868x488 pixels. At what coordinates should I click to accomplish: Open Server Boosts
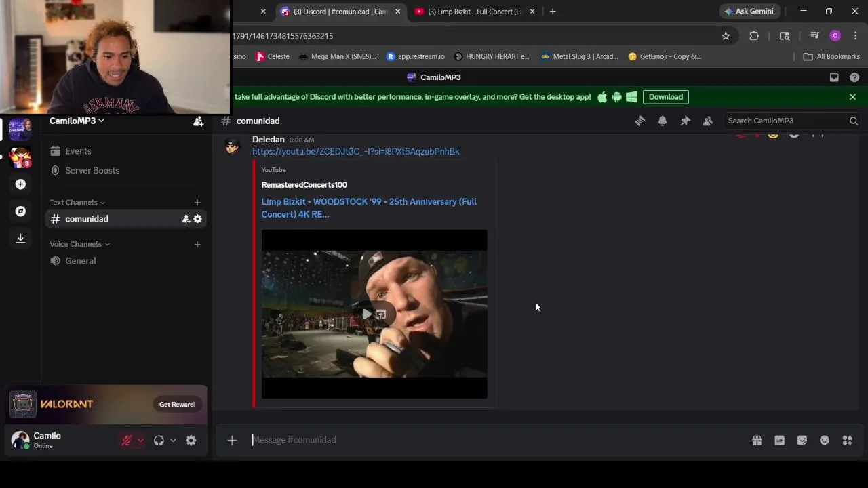pos(125,170)
